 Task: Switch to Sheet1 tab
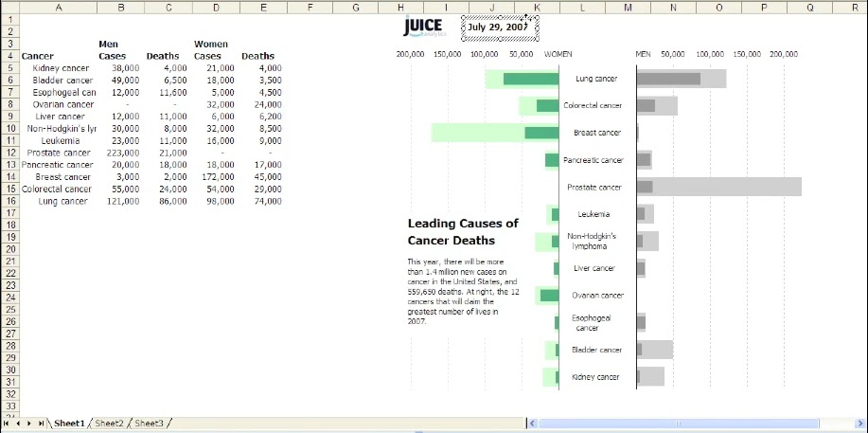click(x=70, y=423)
